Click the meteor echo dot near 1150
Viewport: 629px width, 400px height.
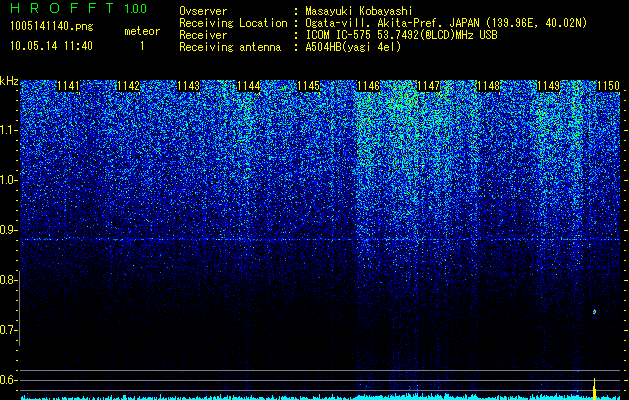[595, 312]
